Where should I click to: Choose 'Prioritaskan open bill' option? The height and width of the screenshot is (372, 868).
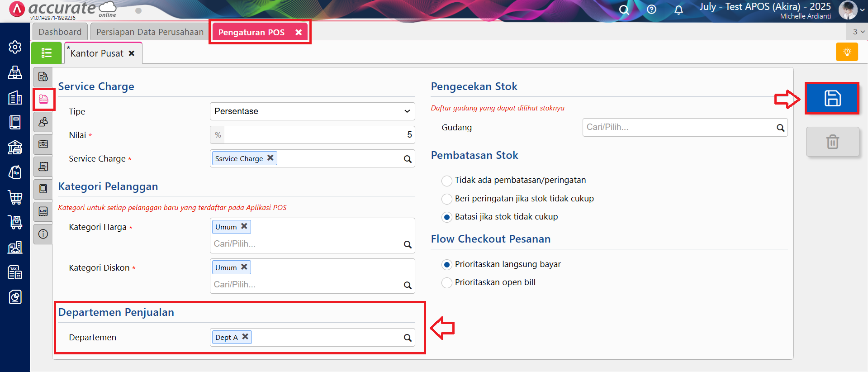pyautogui.click(x=447, y=283)
